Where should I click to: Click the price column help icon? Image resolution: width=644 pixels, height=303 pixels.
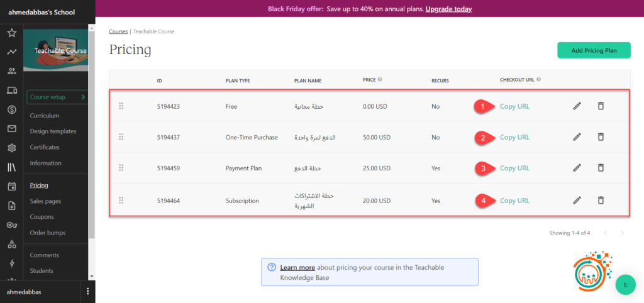point(380,80)
